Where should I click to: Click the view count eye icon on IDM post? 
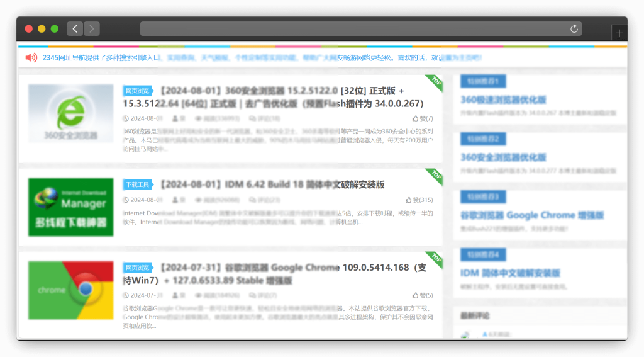tap(198, 200)
